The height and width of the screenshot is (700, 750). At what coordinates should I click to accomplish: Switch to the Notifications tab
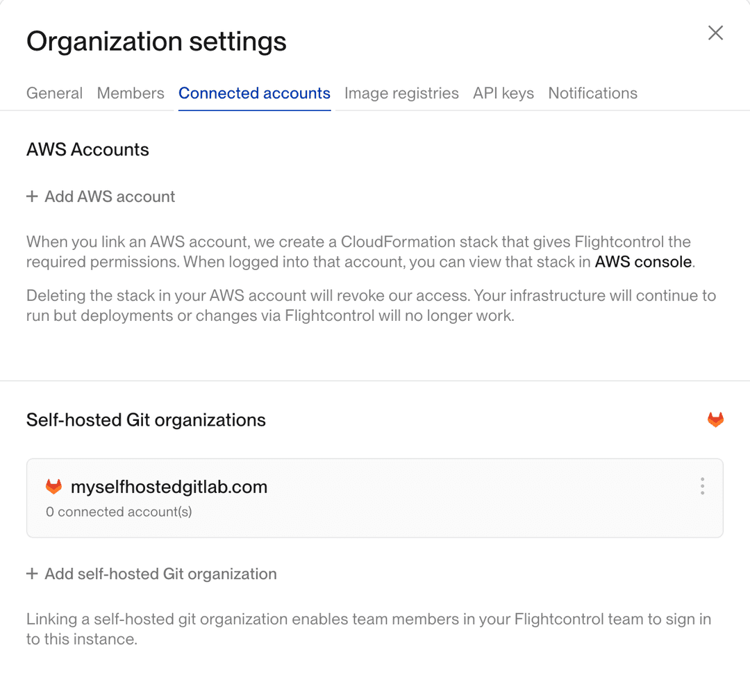pyautogui.click(x=592, y=93)
